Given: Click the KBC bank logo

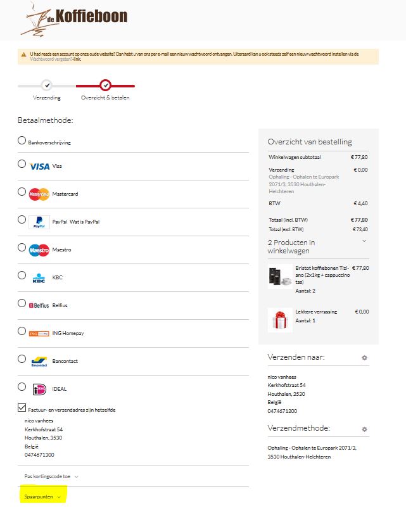Looking at the screenshot, I should click(x=39, y=277).
